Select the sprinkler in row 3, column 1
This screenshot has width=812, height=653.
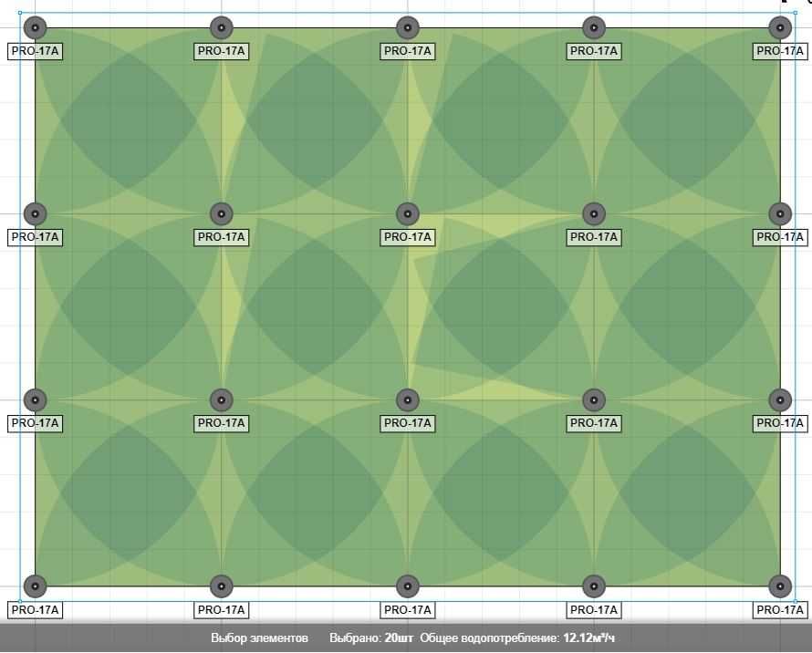36,399
